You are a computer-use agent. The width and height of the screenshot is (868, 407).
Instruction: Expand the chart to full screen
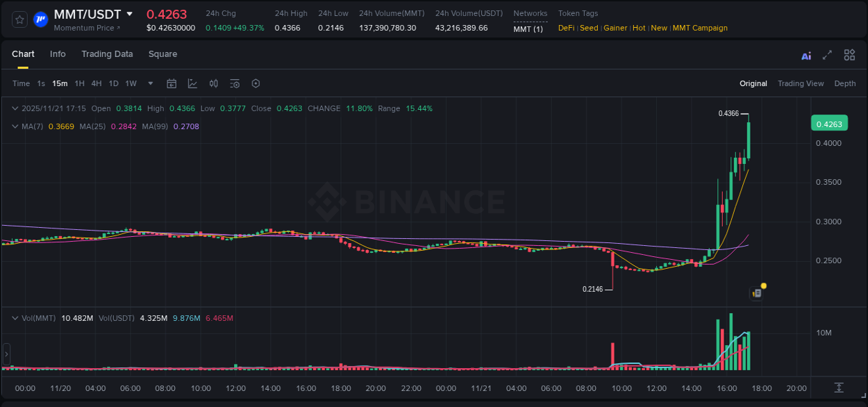(826, 55)
